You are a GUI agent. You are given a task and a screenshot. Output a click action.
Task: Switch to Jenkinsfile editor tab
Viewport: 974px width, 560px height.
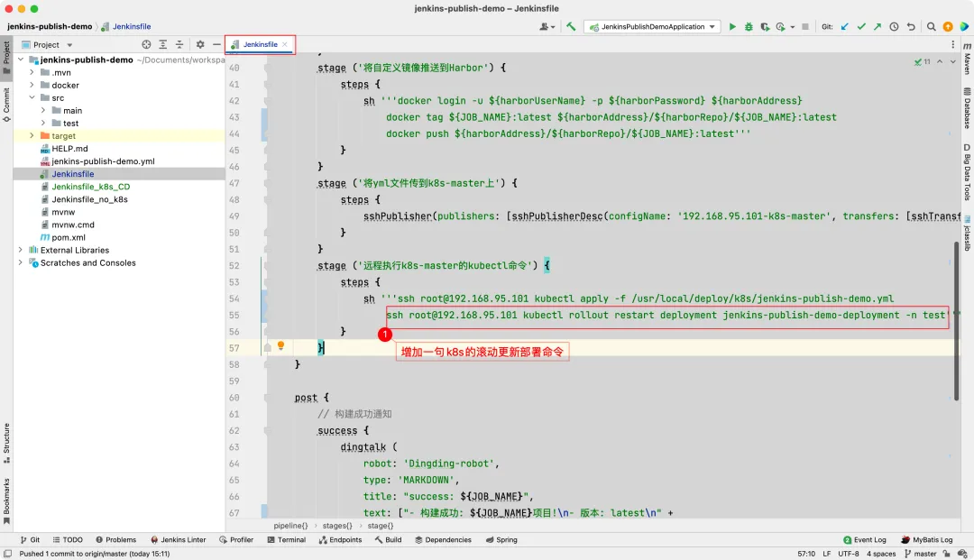point(260,45)
